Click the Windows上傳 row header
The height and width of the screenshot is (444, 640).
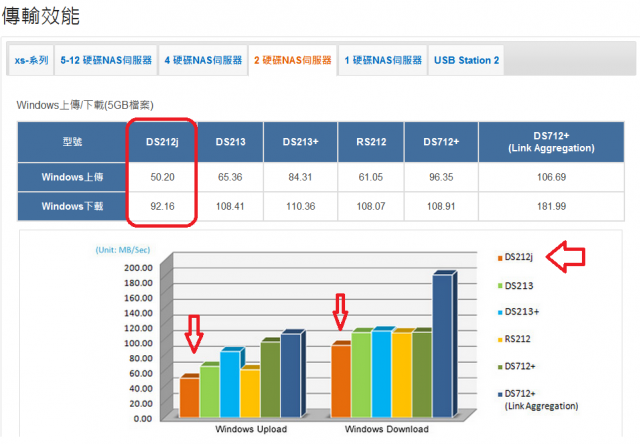[72, 177]
